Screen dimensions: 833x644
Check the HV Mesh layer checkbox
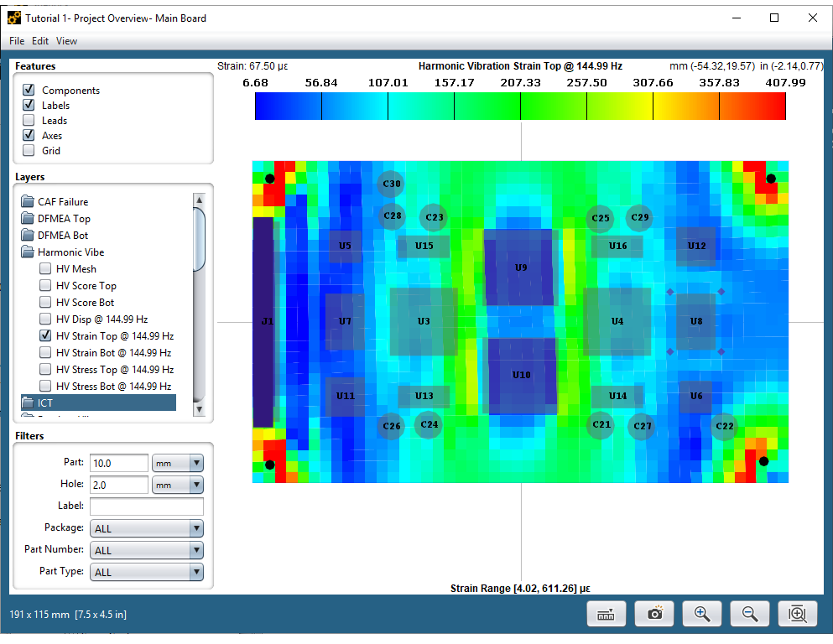[44, 268]
